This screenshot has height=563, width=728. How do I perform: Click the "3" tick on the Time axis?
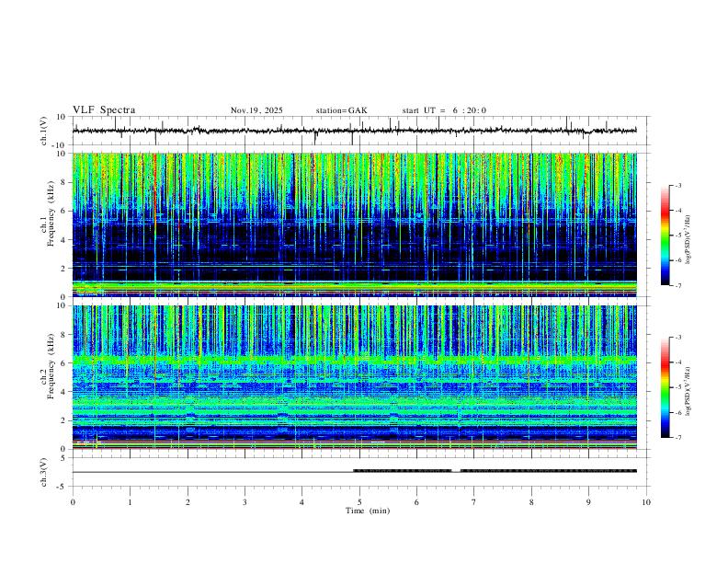245,502
